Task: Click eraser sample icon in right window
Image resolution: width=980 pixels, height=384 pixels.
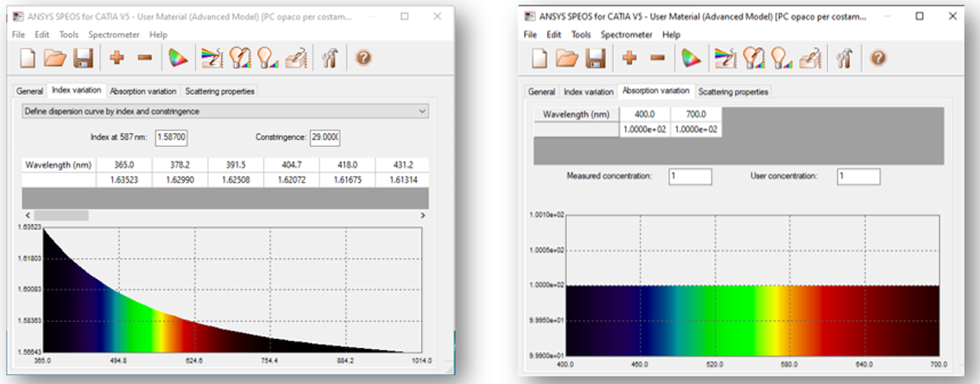Action: [811, 58]
